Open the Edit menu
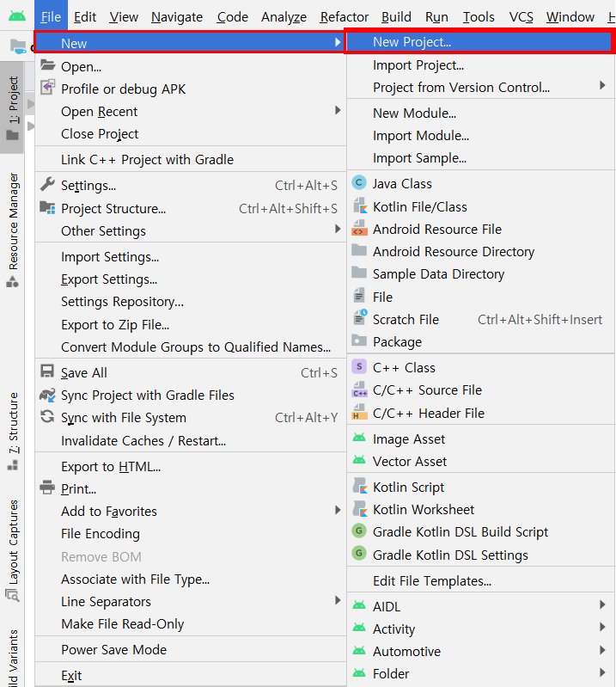Screen dimensions: 616x687 [x=85, y=16]
